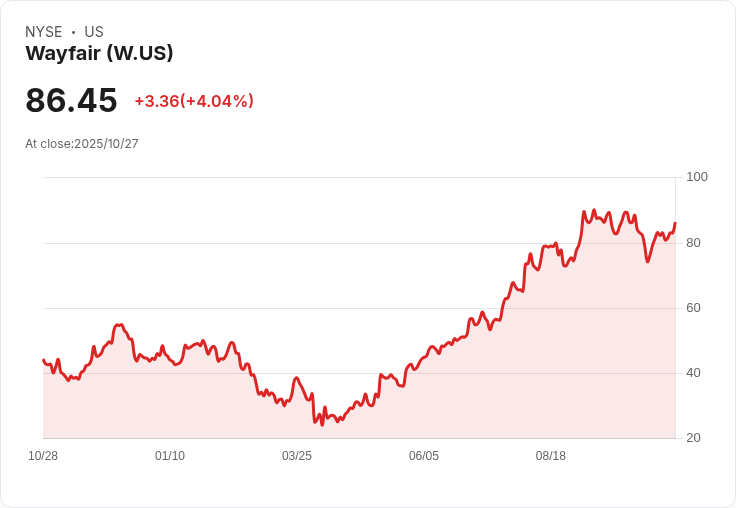Viewport: 736px width, 508px height.
Task: Click the At close:2025/10/27 date text
Action: click(82, 144)
